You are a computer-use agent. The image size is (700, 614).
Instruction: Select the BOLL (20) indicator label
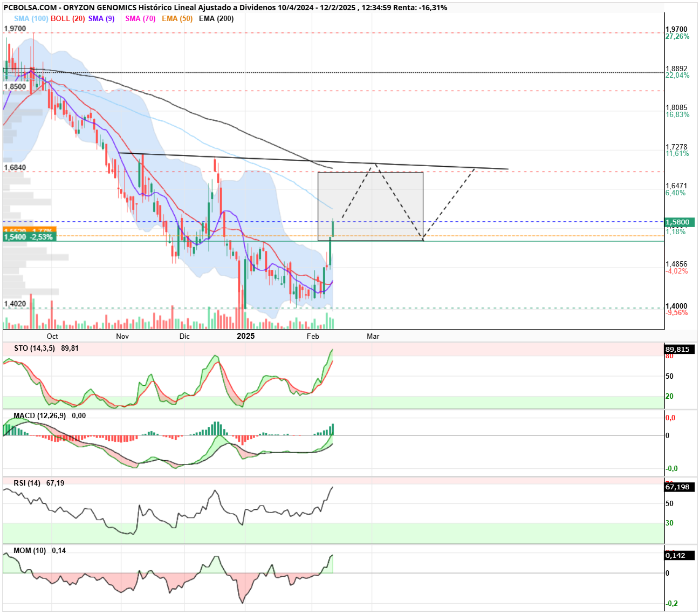click(68, 18)
